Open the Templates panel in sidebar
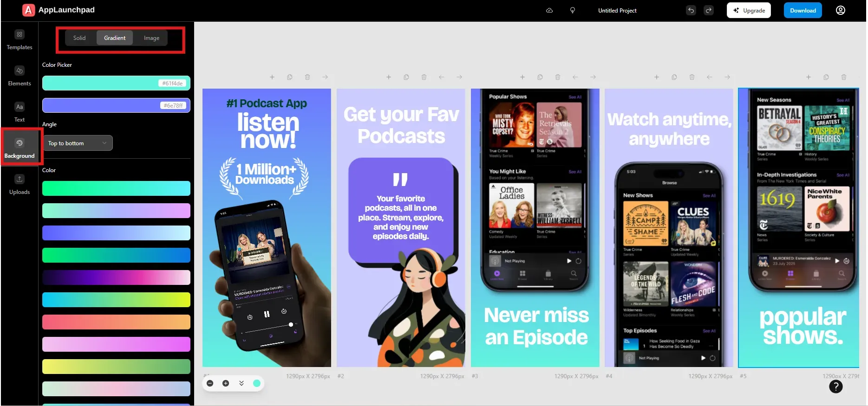Image resolution: width=868 pixels, height=406 pixels. pyautogui.click(x=20, y=40)
